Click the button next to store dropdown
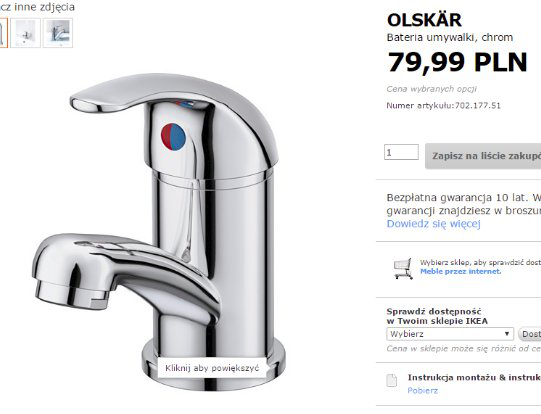The image size is (541, 414). tap(530, 334)
